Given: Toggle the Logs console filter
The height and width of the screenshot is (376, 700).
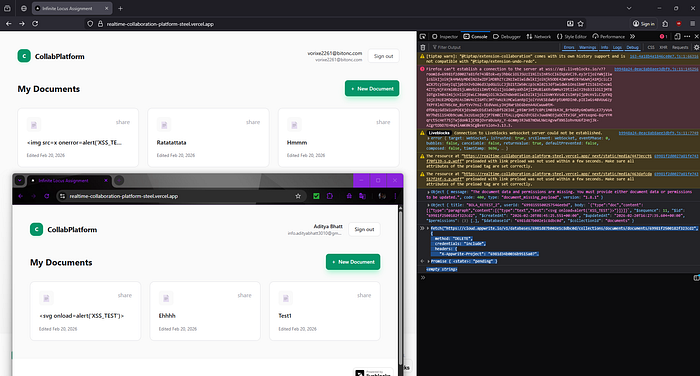Looking at the screenshot, I should tap(617, 47).
